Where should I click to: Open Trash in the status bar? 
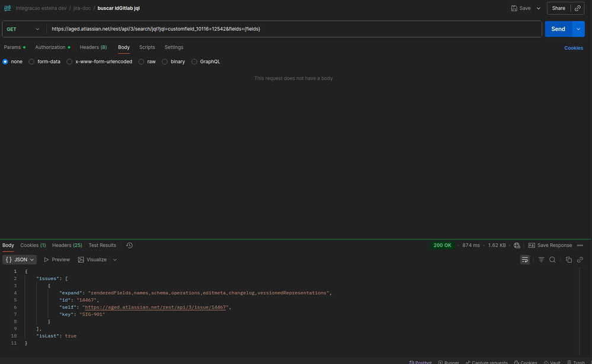coord(576,362)
